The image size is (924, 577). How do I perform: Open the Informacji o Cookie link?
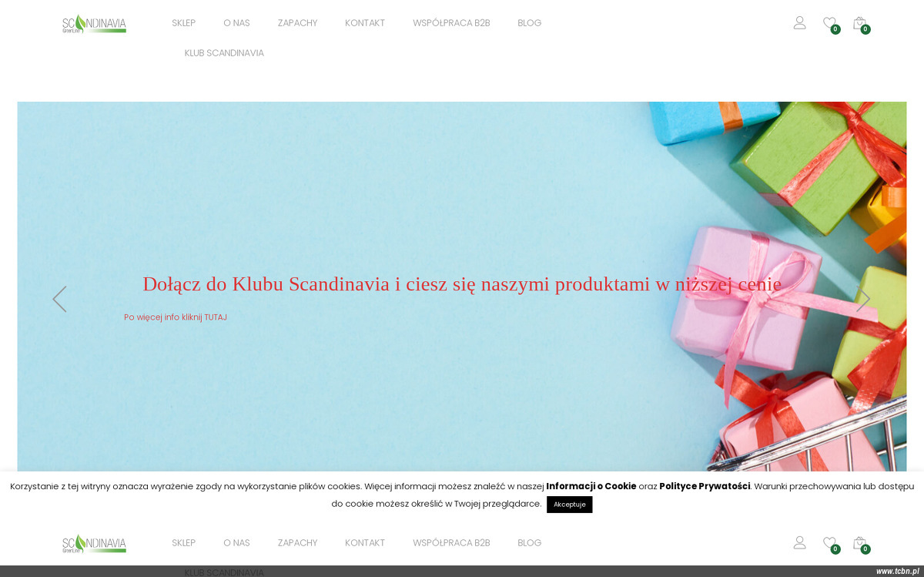tap(591, 486)
